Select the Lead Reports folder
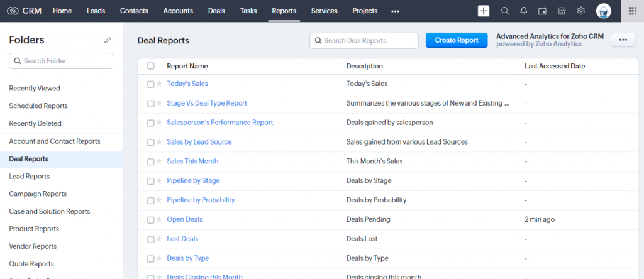 (x=29, y=177)
